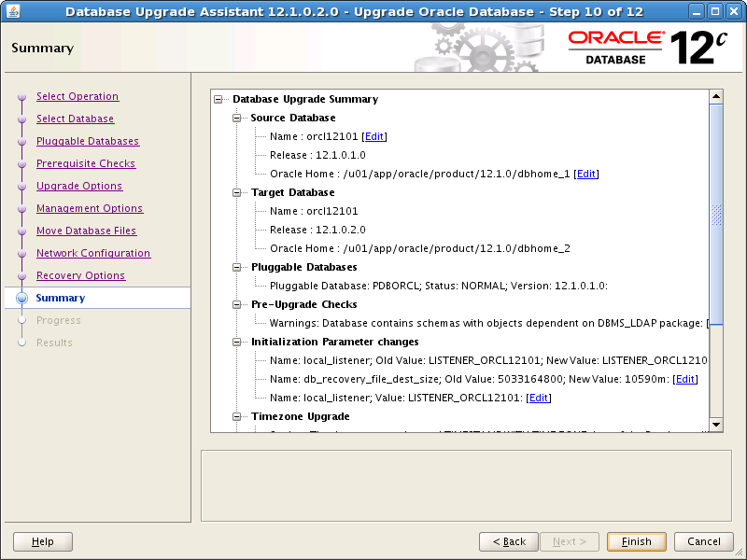Collapse the Target Database node

pyautogui.click(x=237, y=192)
